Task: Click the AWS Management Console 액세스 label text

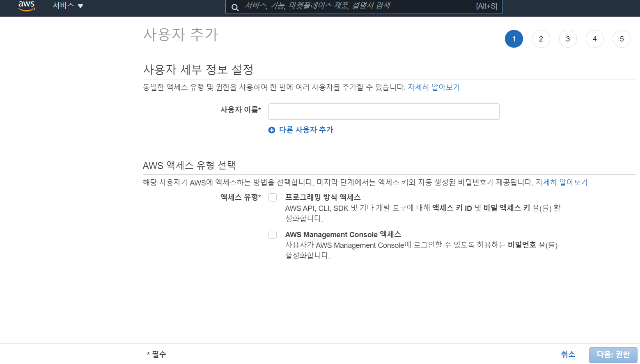Action: 343,234
